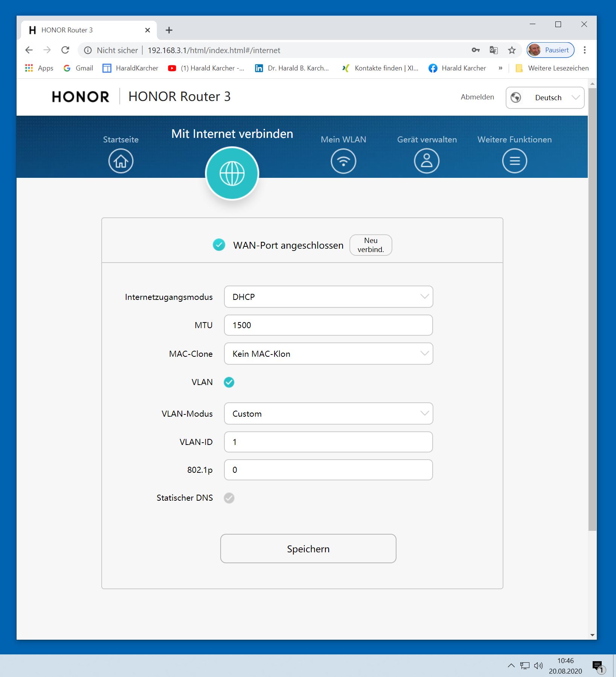Screen dimensions: 616x677
Task: Open the HaraldKarcher bookmark
Action: (131, 68)
